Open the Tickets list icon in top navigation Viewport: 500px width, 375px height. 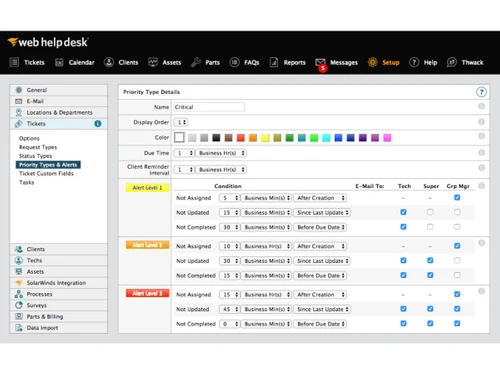(x=14, y=62)
